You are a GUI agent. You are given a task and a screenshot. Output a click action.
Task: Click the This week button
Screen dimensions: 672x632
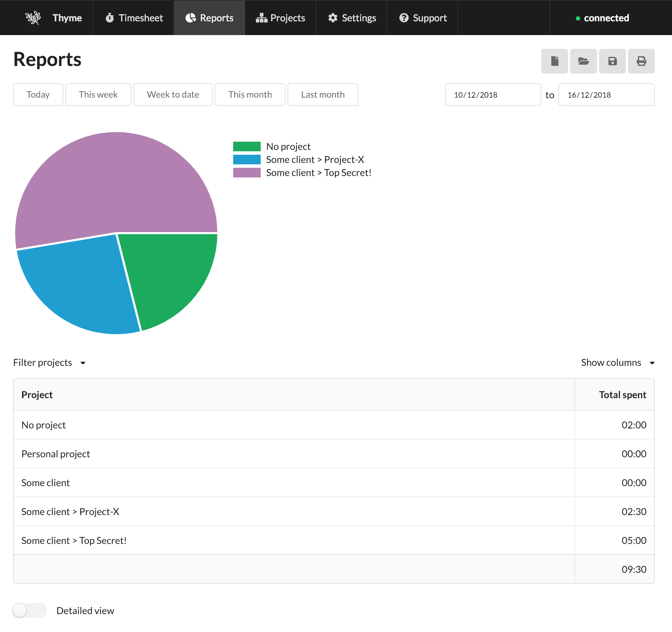tap(98, 95)
